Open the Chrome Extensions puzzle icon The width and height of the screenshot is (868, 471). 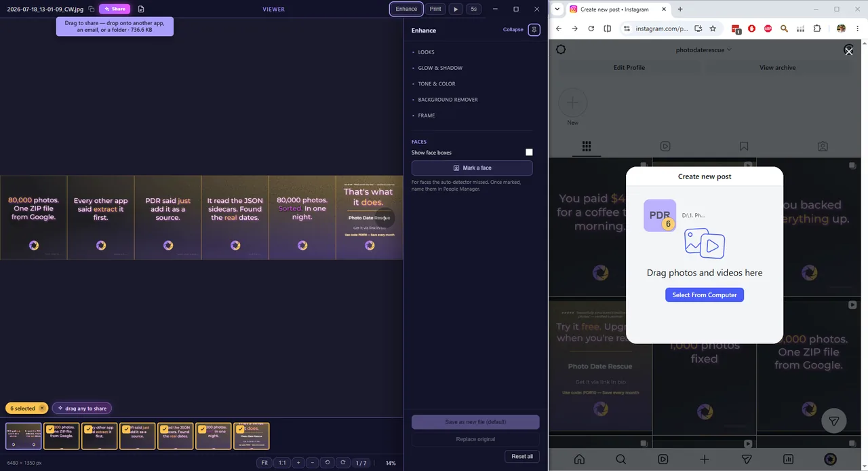pyautogui.click(x=817, y=29)
